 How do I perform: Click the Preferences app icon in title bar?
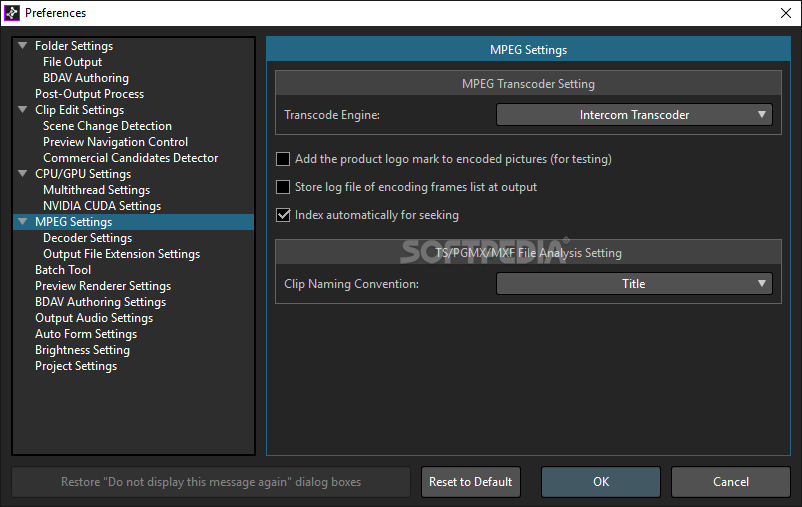pos(12,13)
